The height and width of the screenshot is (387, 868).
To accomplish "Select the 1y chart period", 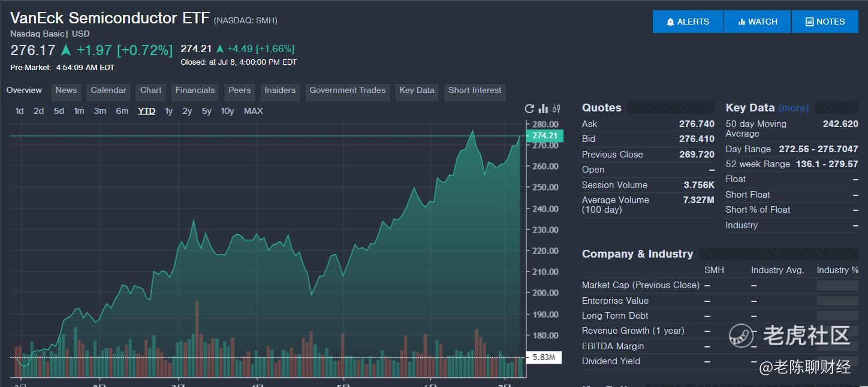I will click(x=169, y=111).
